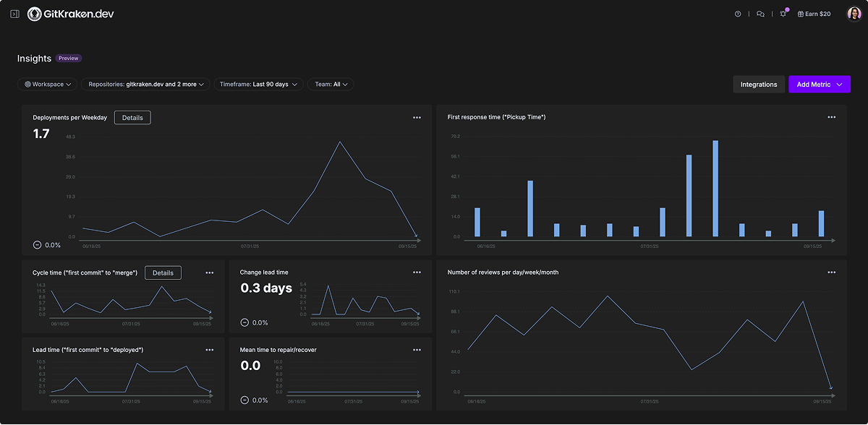Open Deployments per Weekday options menu
Image resolution: width=868 pixels, height=425 pixels.
point(417,117)
